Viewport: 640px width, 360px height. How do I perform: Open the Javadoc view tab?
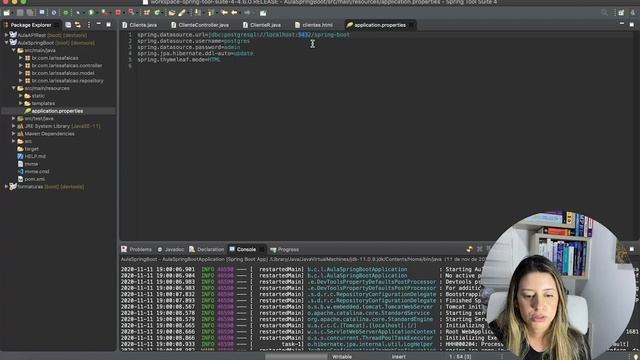pyautogui.click(x=171, y=249)
